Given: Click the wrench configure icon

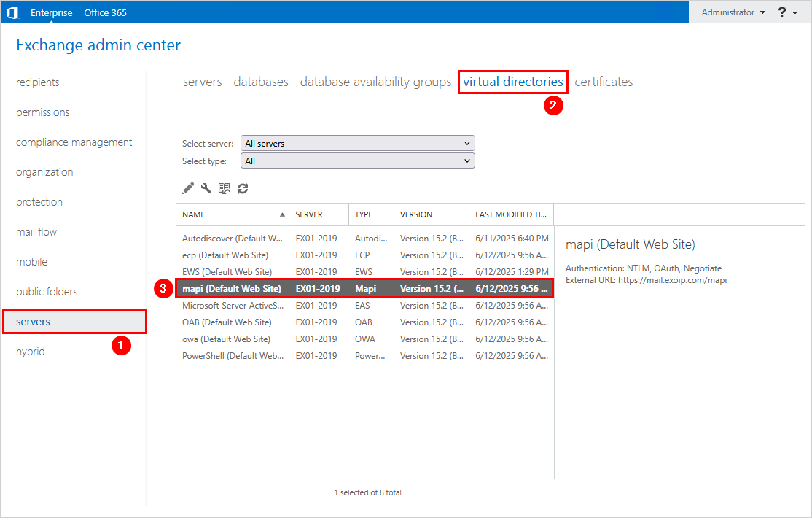Looking at the screenshot, I should point(206,188).
